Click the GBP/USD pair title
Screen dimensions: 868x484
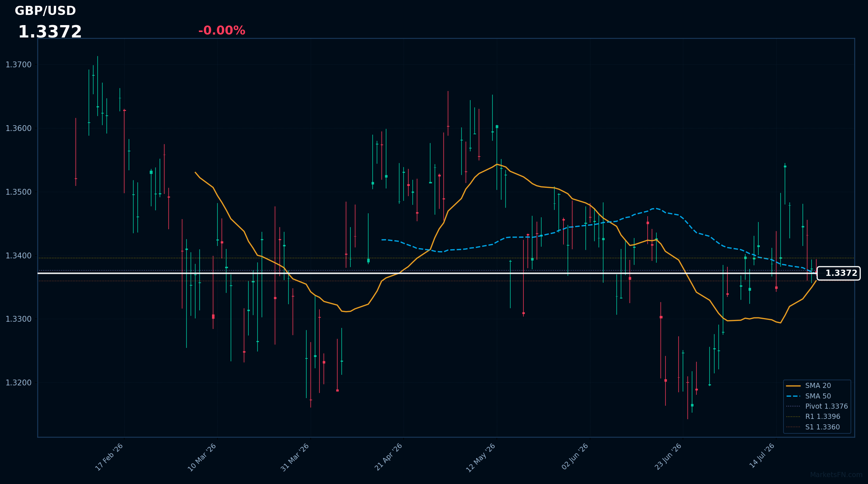45,11
